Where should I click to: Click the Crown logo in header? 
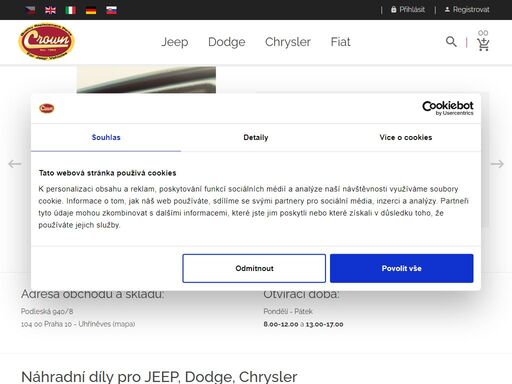pyautogui.click(x=46, y=42)
